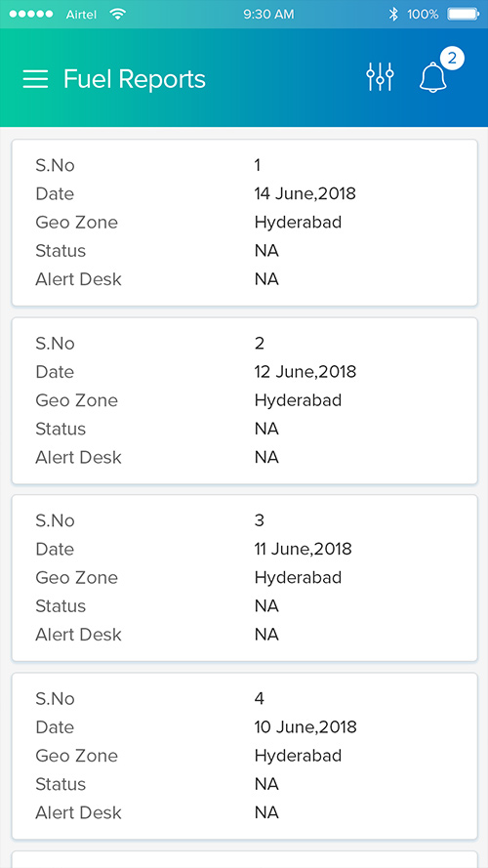Tap the 9:30 AM clock in status bar

click(x=268, y=15)
